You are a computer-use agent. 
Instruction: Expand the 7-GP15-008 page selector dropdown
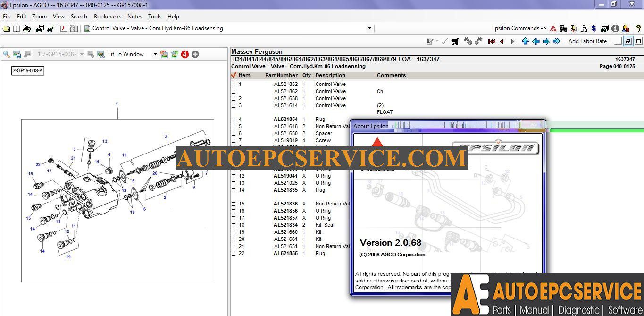tap(81, 54)
